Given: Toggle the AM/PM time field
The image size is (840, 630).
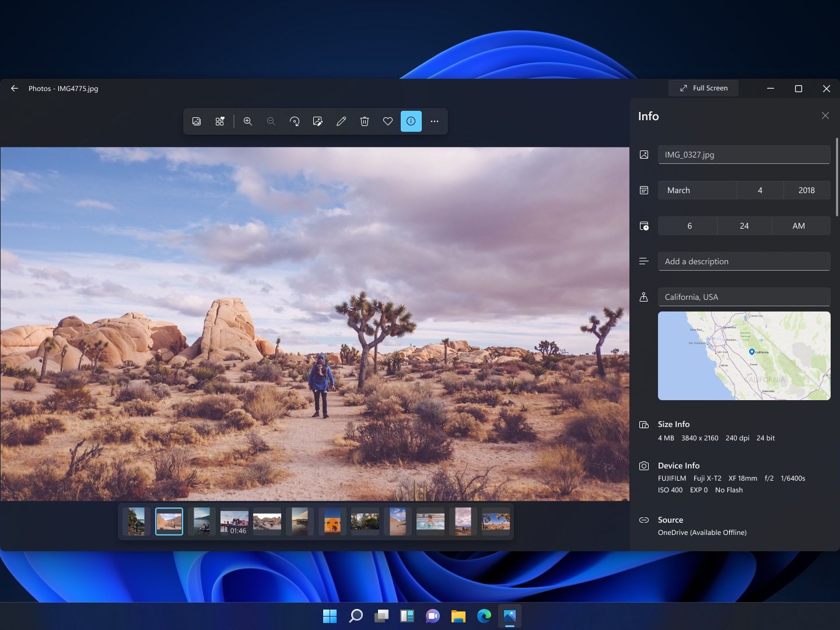Looking at the screenshot, I should [x=799, y=226].
